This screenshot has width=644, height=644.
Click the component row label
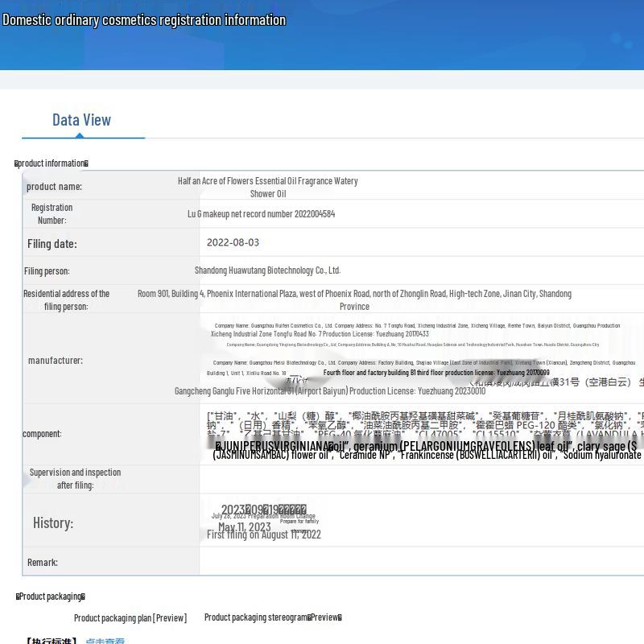(x=42, y=434)
